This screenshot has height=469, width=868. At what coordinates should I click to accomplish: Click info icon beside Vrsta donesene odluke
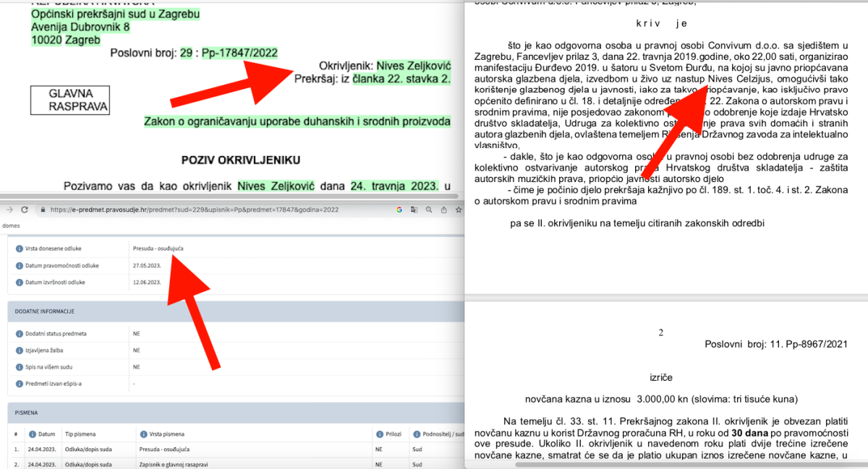[19, 249]
